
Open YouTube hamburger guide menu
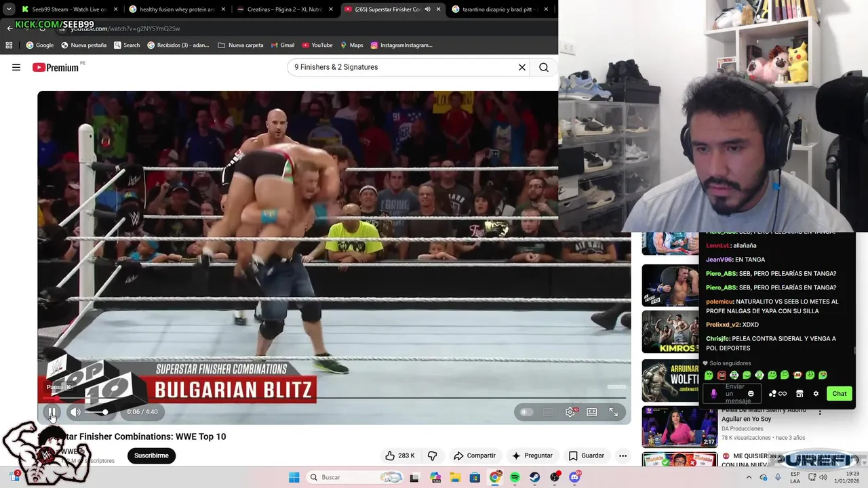16,67
